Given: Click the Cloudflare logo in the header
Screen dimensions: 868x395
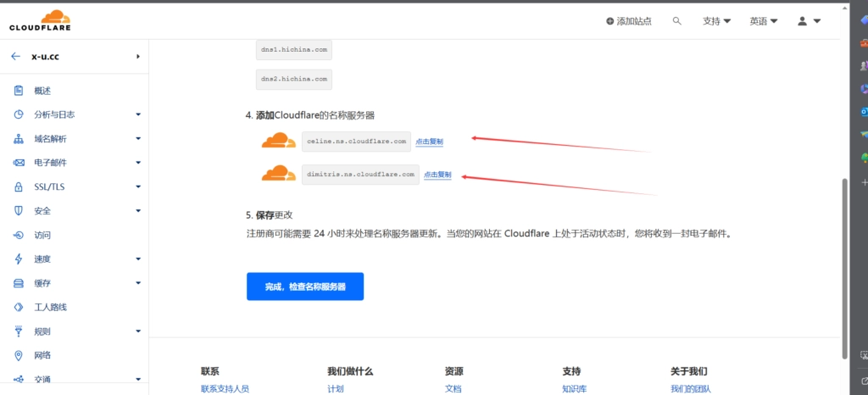Looking at the screenshot, I should pos(40,19).
